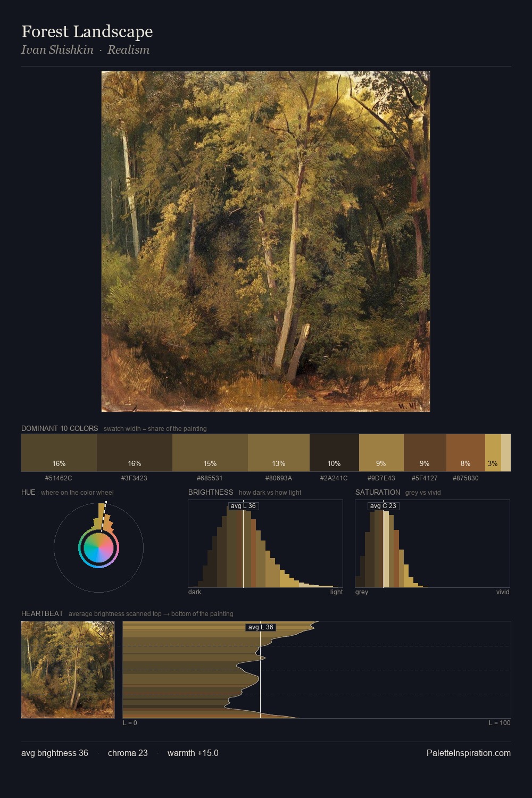The image size is (532, 798).
Task: Click the small painting thumbnail beside Heartbeat chart
Action: 68,670
